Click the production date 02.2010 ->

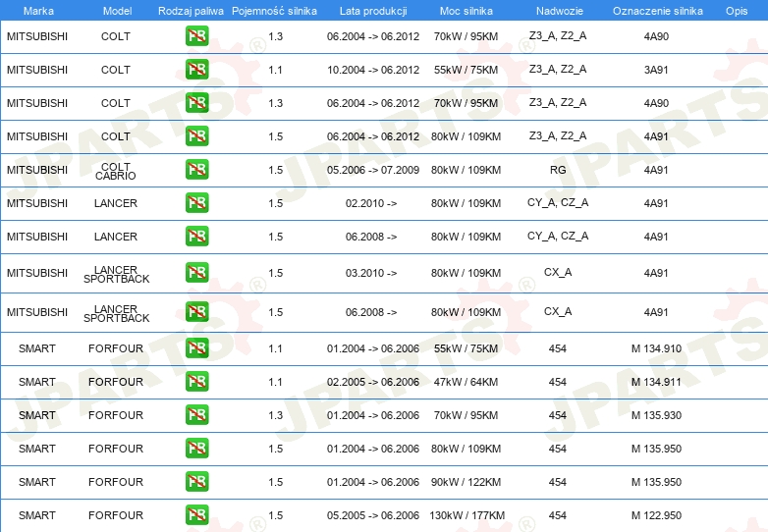(x=371, y=203)
